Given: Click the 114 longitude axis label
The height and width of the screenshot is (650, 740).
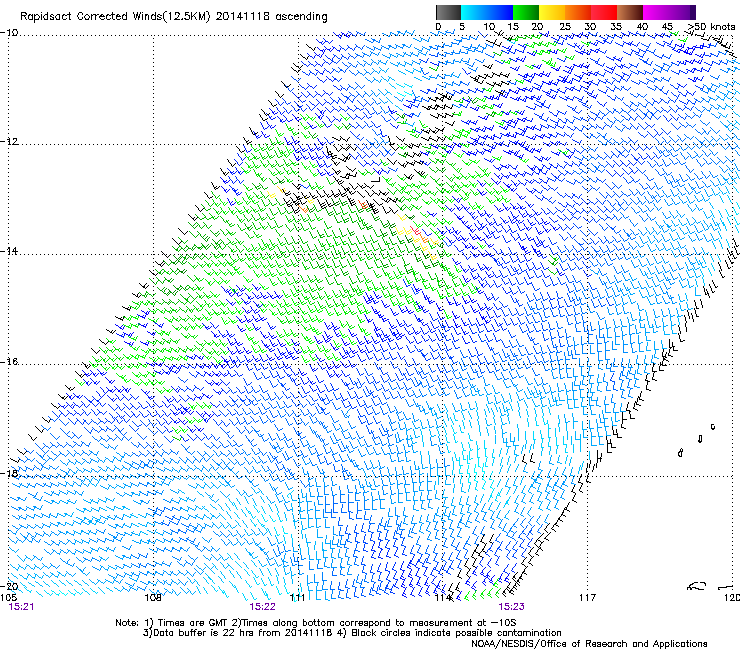Looking at the screenshot, I should (x=443, y=598).
